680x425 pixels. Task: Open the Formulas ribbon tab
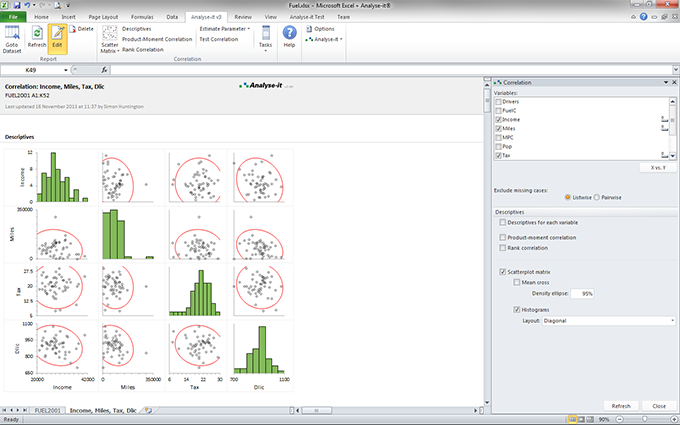(x=142, y=17)
